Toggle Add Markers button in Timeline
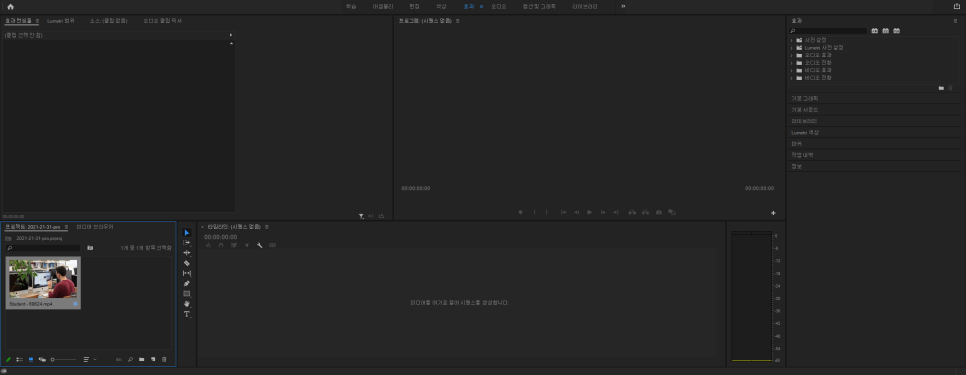The image size is (966, 375). coord(247,245)
